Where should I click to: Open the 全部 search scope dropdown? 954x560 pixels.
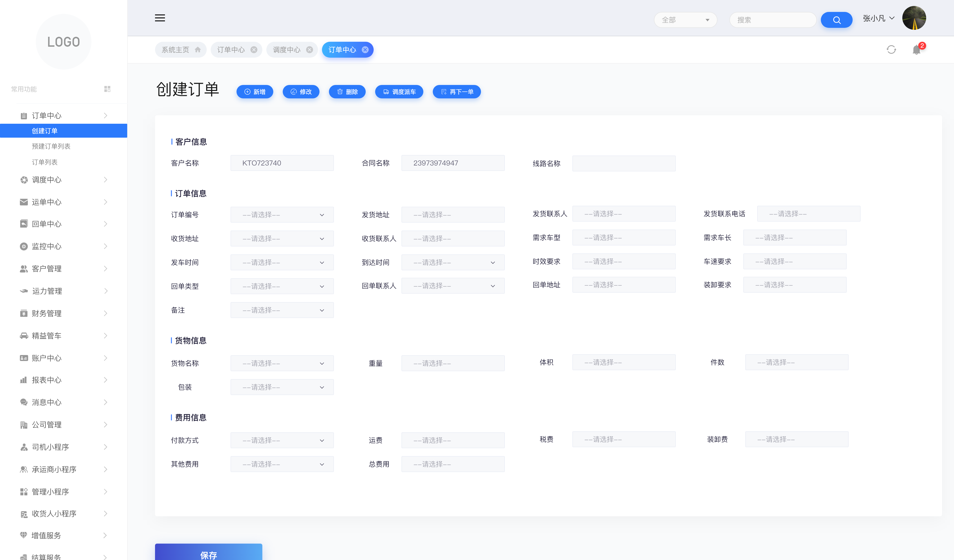(x=685, y=20)
